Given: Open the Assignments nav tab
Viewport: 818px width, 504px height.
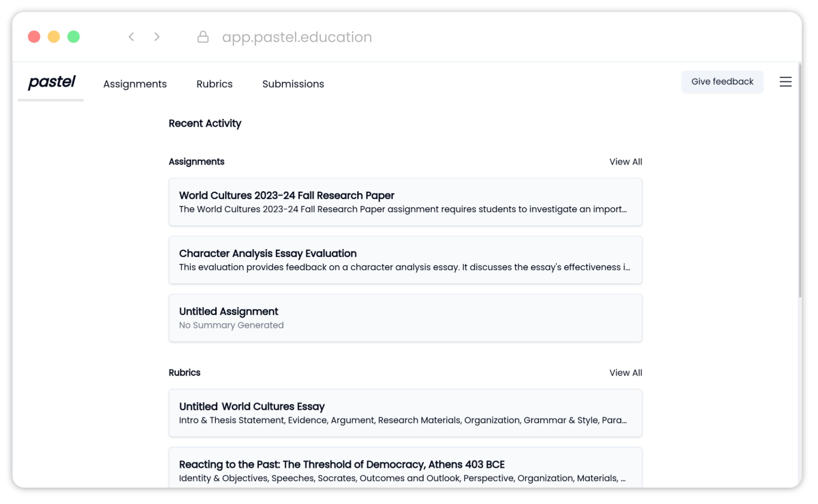Looking at the screenshot, I should click(x=135, y=84).
